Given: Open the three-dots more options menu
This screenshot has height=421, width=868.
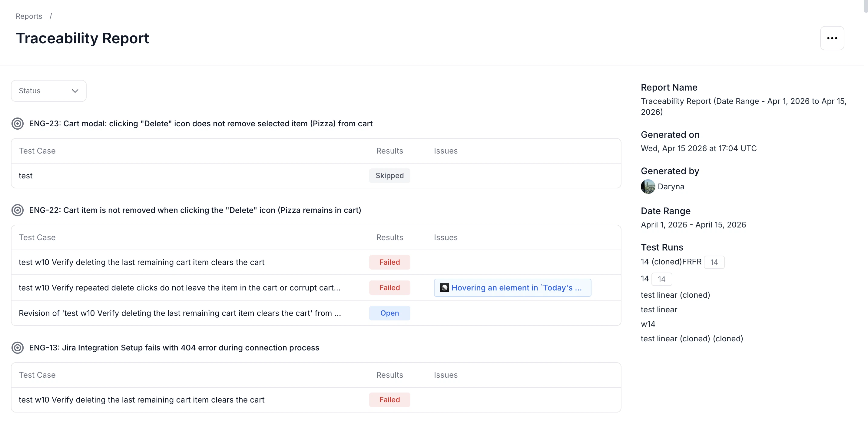Looking at the screenshot, I should click(x=832, y=38).
